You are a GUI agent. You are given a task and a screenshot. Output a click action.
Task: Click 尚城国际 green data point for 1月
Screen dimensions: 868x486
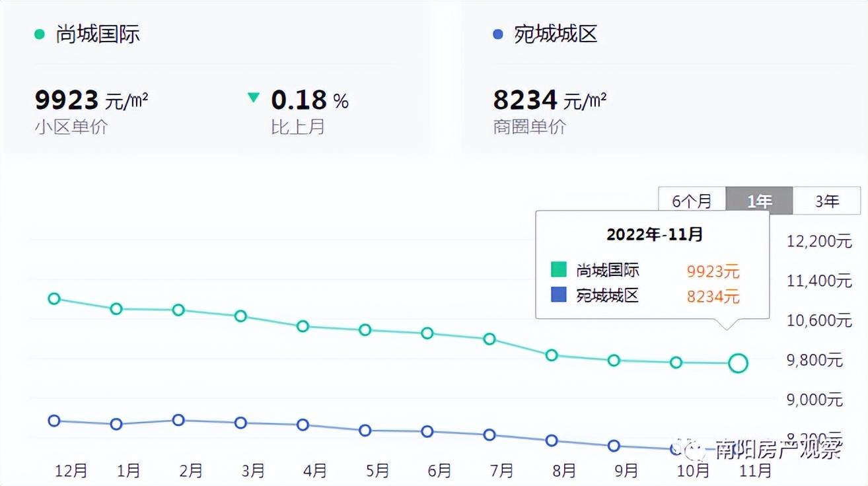116,308
